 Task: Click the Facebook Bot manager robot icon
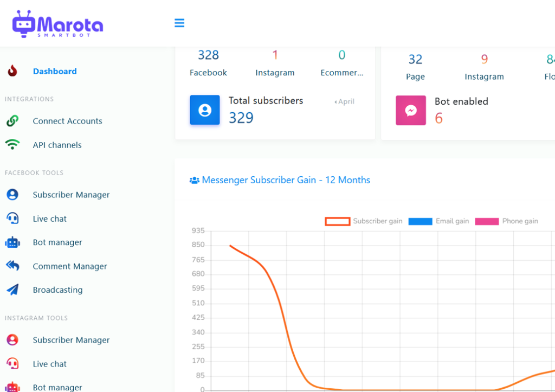[12, 242]
